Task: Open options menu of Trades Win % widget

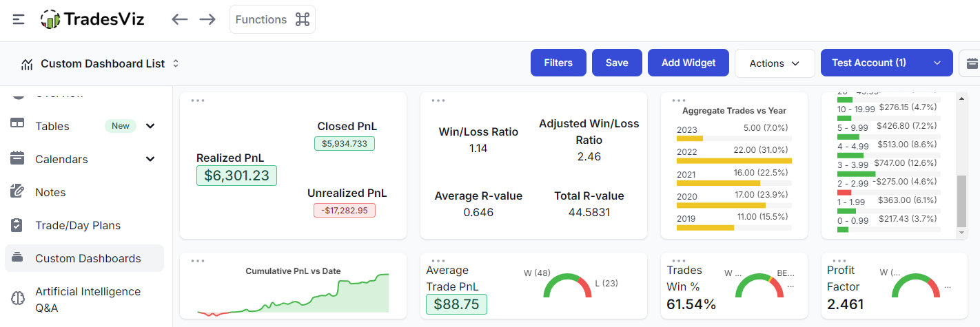Action: [679, 261]
